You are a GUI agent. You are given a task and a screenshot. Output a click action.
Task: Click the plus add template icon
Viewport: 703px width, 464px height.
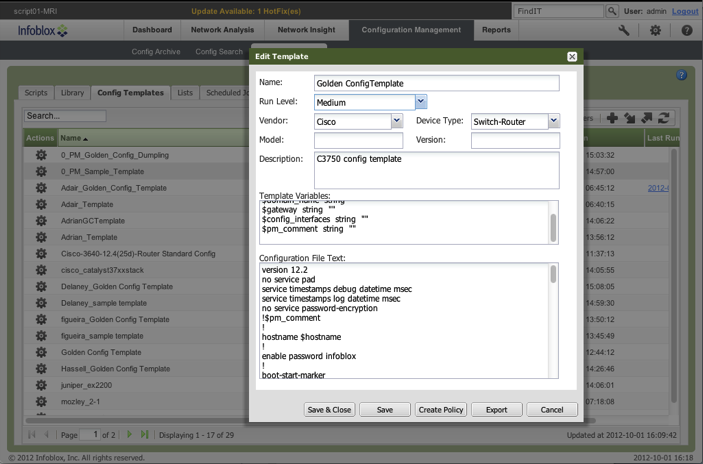(x=612, y=118)
